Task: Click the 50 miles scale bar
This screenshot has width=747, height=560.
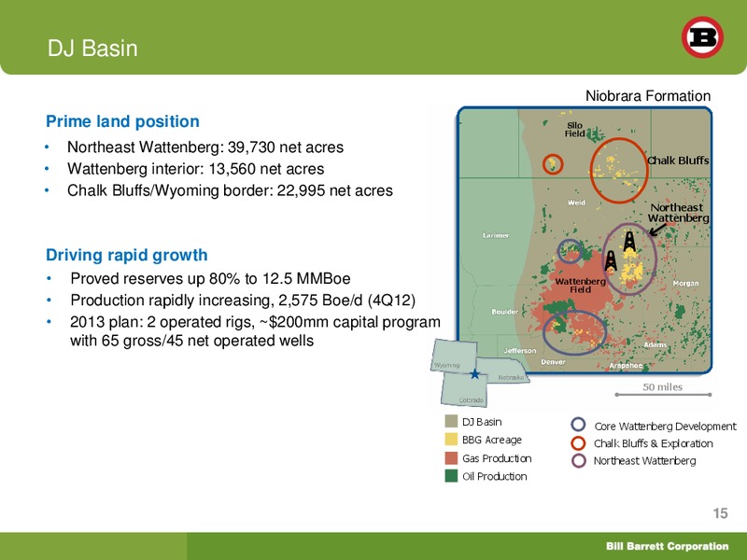Action: [663, 394]
